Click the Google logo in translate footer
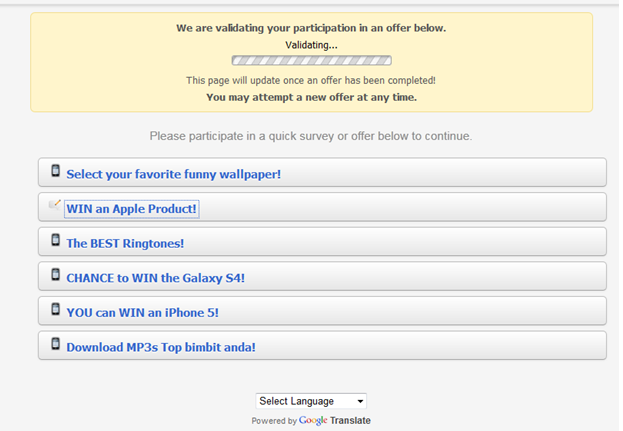 [x=313, y=421]
